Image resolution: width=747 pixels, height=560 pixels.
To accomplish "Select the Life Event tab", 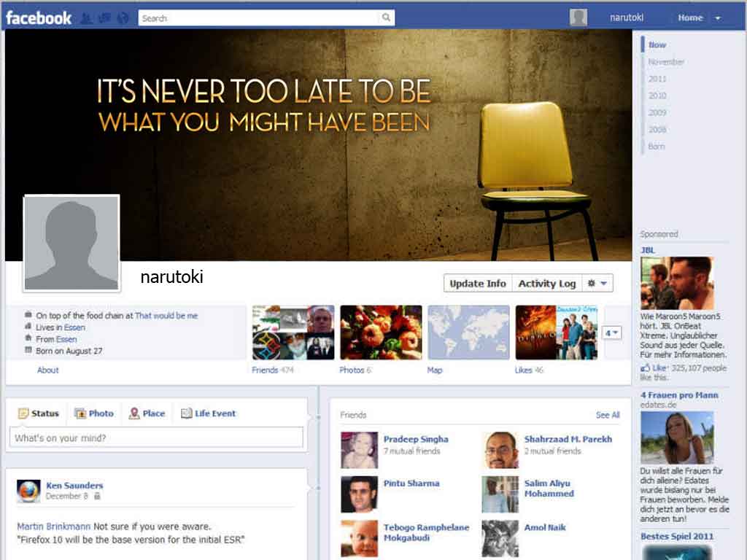I will tap(208, 413).
